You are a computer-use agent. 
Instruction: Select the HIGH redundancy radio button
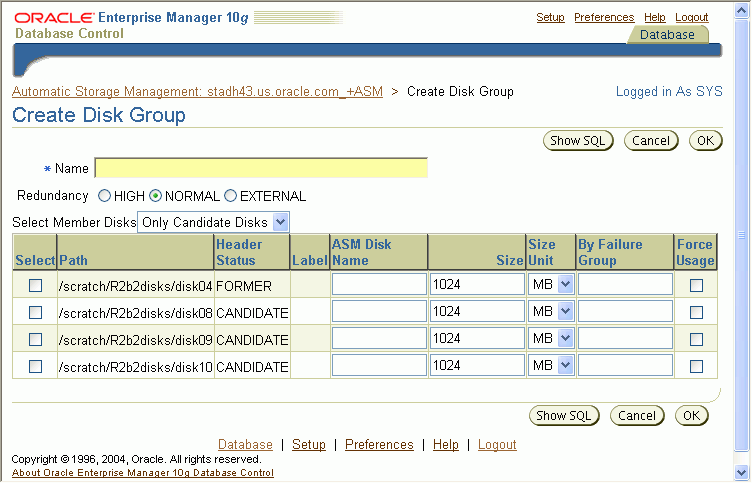(104, 196)
